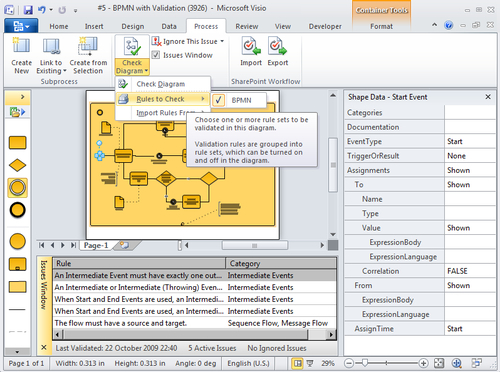Image resolution: width=500 pixels, height=372 pixels.
Task: Select the Task rectangle shape in stencil
Action: pos(17,143)
